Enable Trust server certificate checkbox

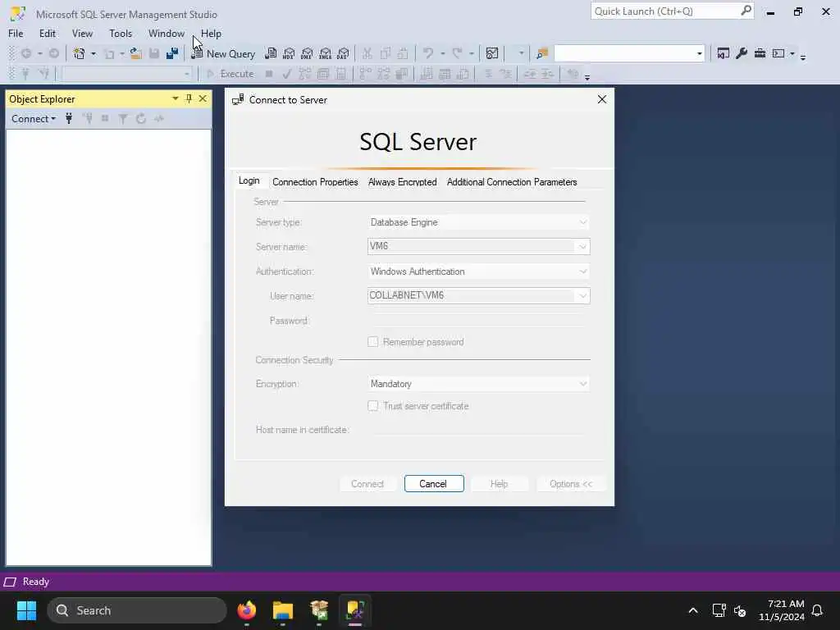tap(373, 406)
